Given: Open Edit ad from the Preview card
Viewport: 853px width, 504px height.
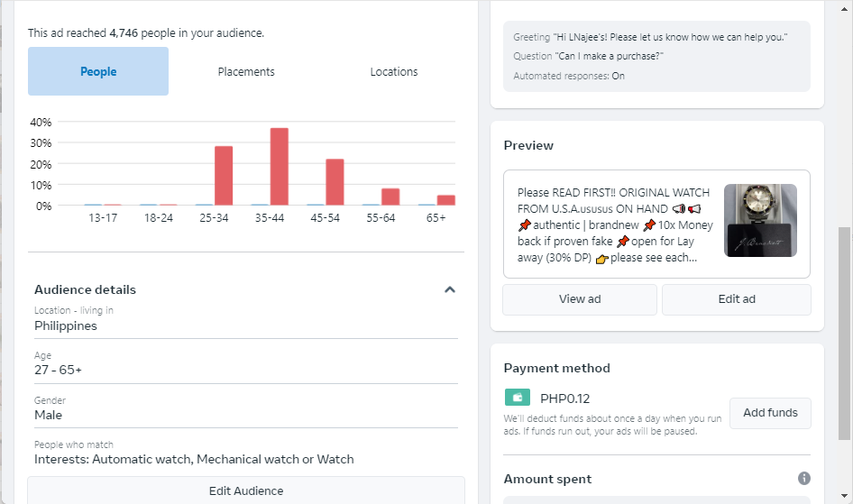Looking at the screenshot, I should coord(737,299).
